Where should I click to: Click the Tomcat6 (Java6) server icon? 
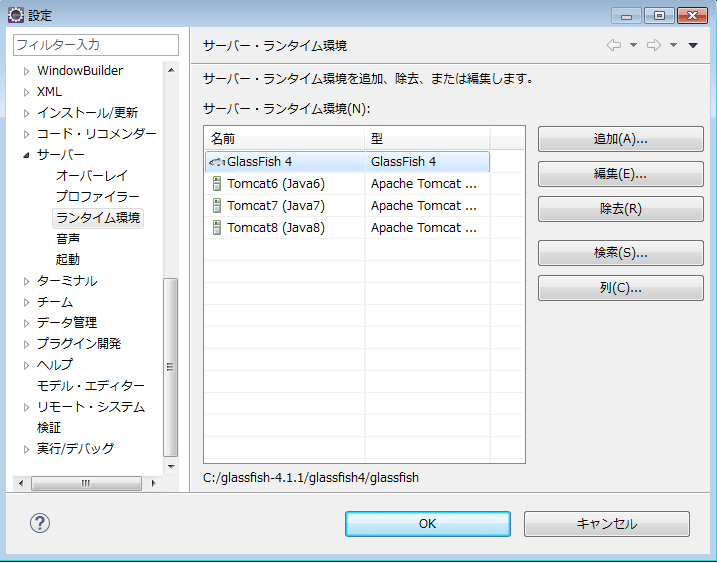point(217,184)
